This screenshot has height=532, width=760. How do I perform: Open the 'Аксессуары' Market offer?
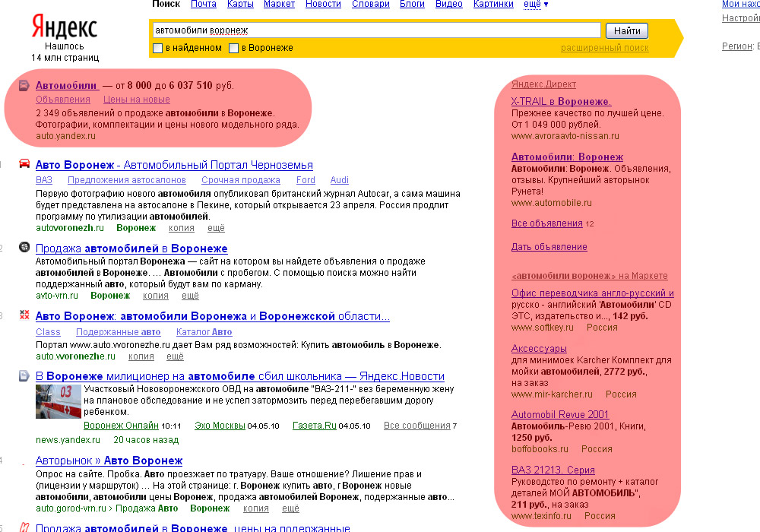click(539, 348)
